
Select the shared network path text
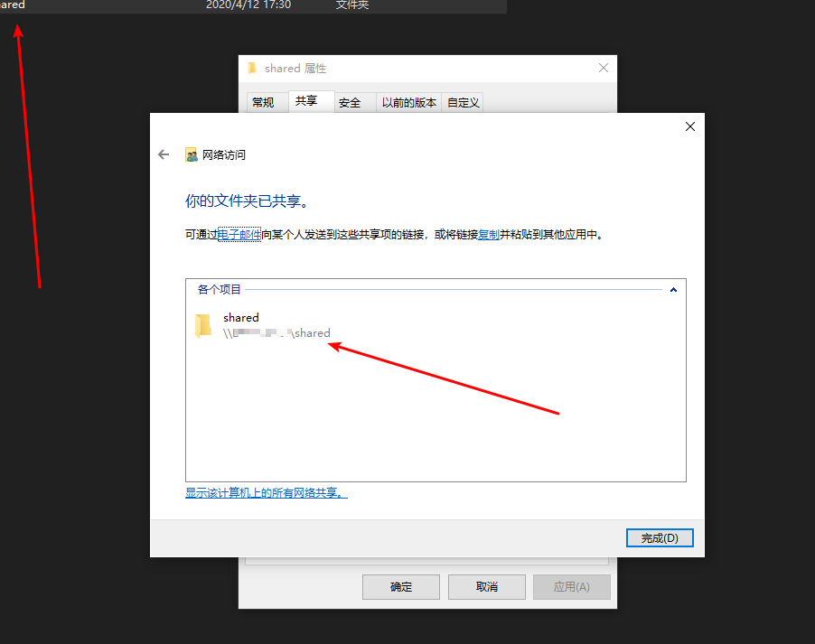pos(276,333)
